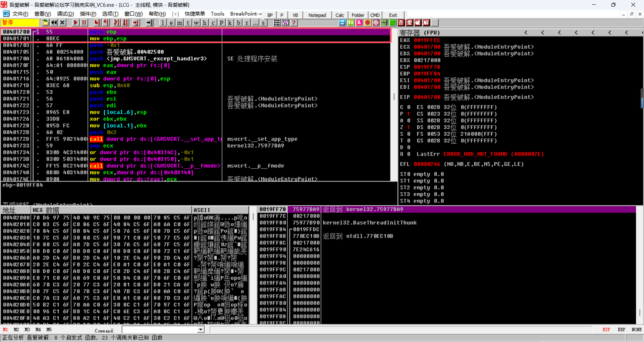Click the VB quick button
The image size is (644, 342).
(x=295, y=15)
